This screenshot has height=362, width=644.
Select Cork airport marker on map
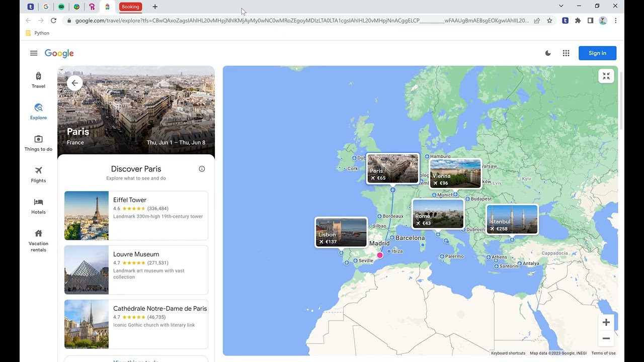tap(344, 169)
